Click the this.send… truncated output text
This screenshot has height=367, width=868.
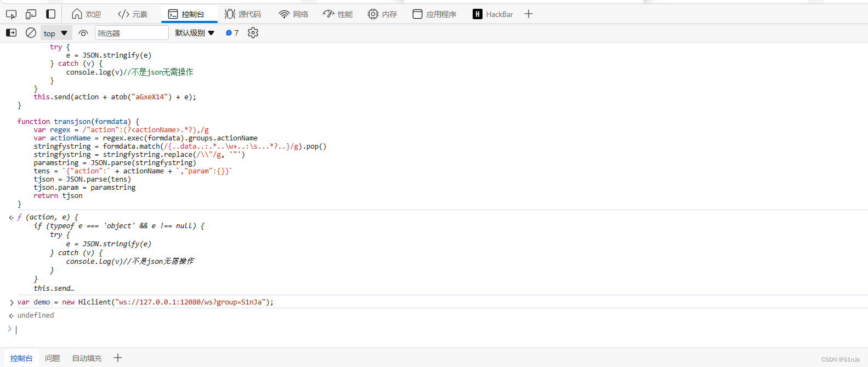click(x=54, y=289)
